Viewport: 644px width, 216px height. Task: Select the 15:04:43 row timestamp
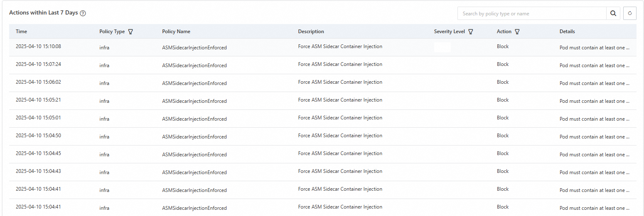click(38, 171)
